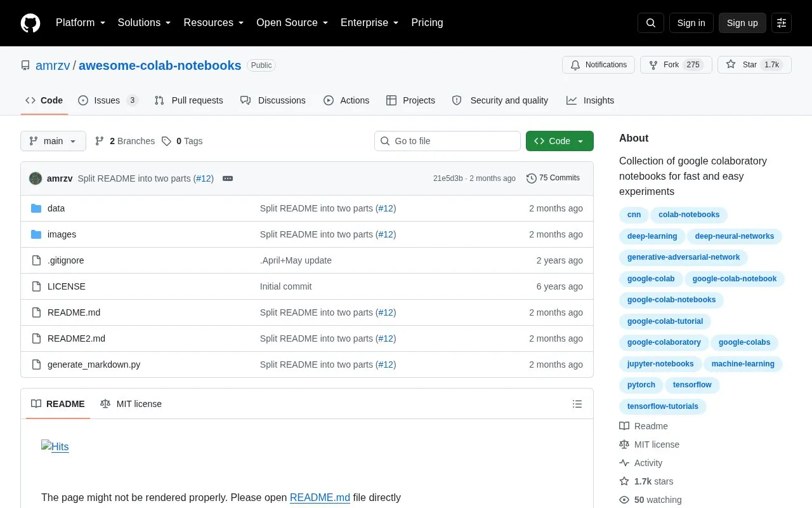
Task: Open the main branch selector dropdown
Action: [53, 141]
